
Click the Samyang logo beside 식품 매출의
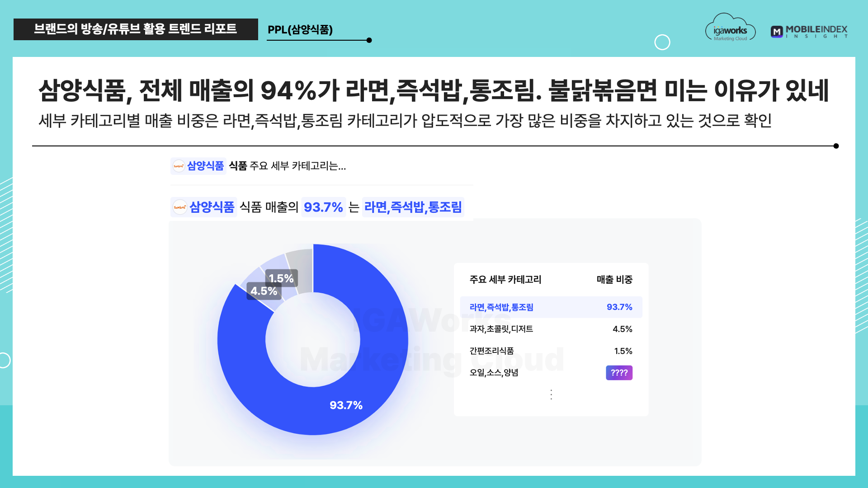tap(180, 207)
